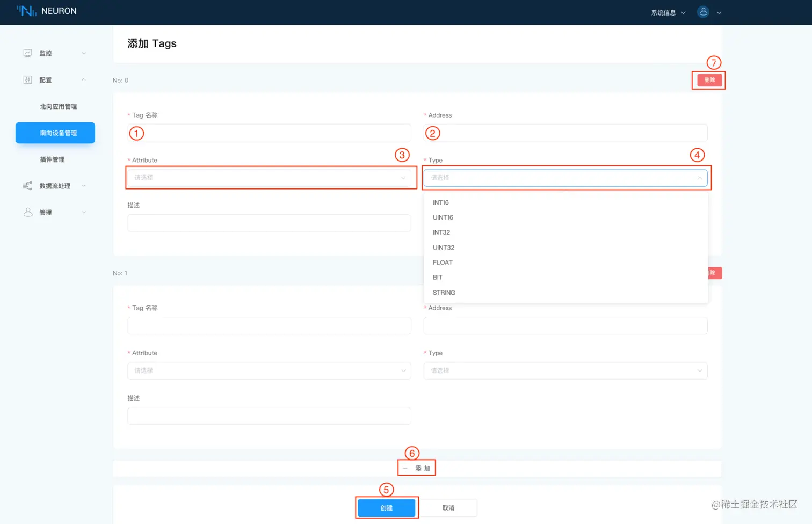
Task: Delete tag No: 0 with the 删除 button
Action: [709, 80]
